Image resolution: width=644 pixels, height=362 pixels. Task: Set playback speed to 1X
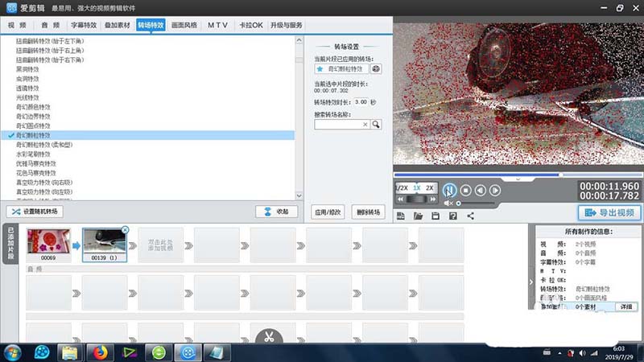(x=417, y=188)
